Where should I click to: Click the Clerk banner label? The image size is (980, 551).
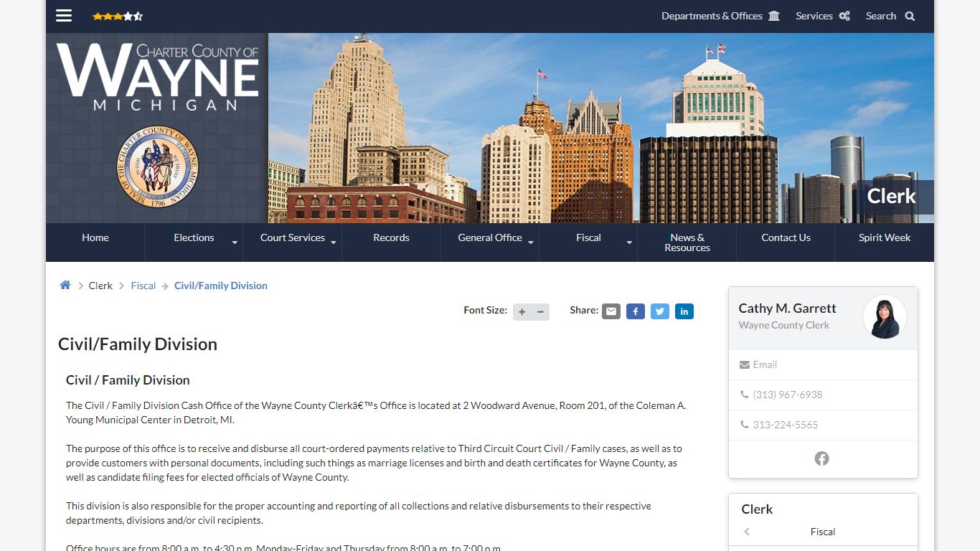coord(892,196)
